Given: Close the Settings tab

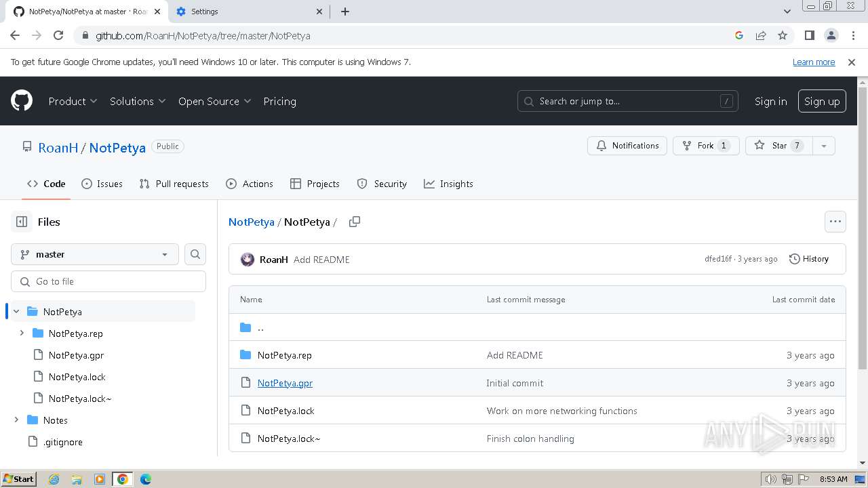Looking at the screenshot, I should [x=320, y=12].
